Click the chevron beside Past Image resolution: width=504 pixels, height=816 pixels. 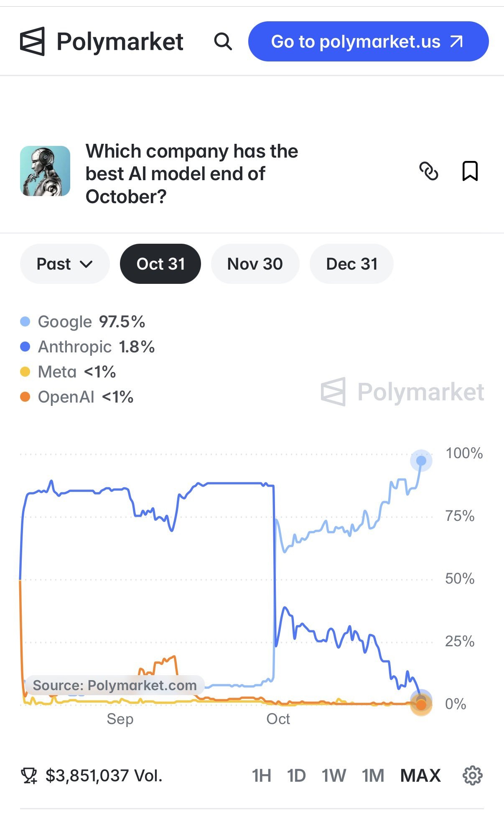point(86,264)
